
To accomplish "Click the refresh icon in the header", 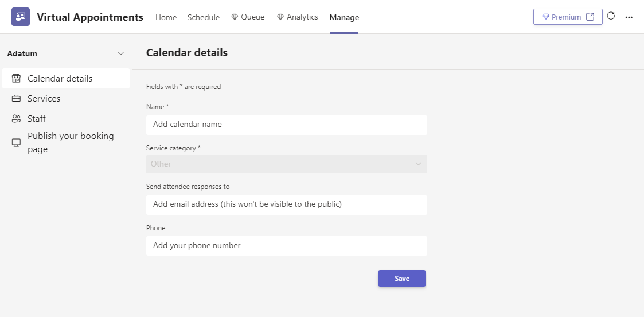I will (611, 16).
